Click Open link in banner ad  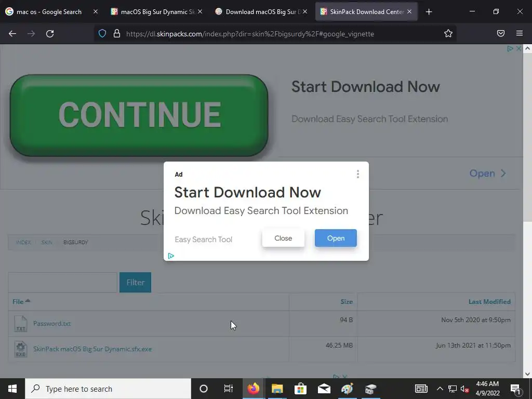[x=487, y=174]
